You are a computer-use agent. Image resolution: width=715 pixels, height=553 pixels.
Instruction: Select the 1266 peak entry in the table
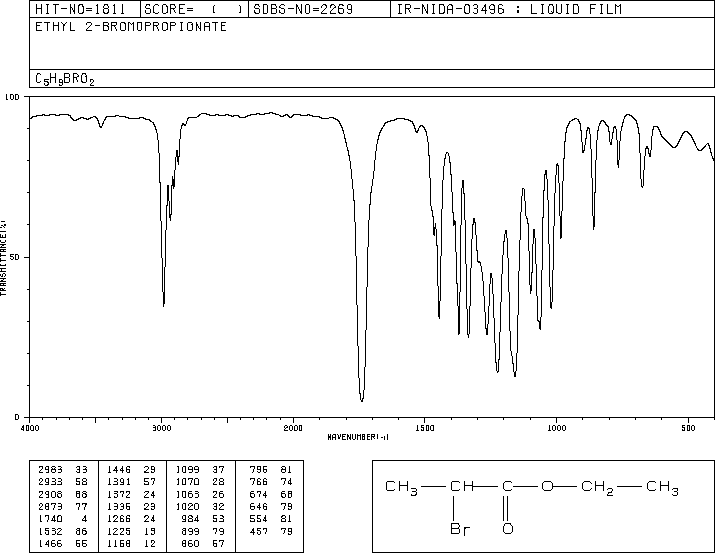(131, 519)
